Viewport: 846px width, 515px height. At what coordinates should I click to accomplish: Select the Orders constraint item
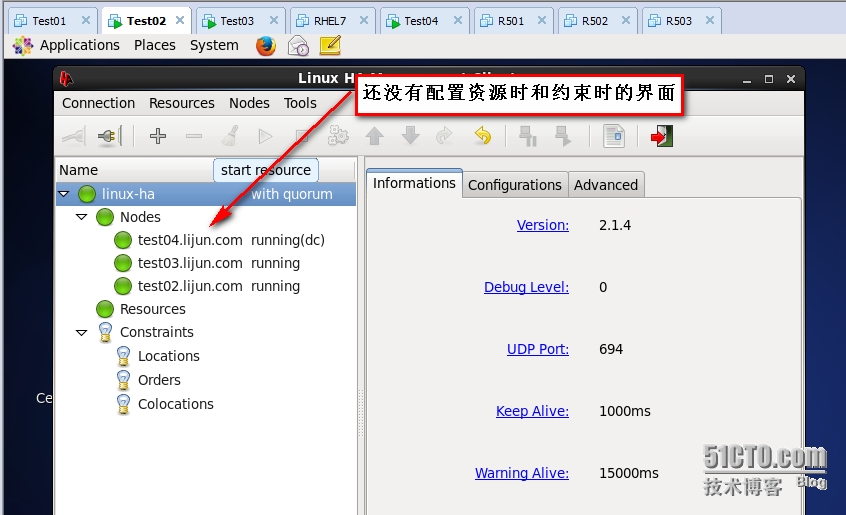pyautogui.click(x=159, y=380)
